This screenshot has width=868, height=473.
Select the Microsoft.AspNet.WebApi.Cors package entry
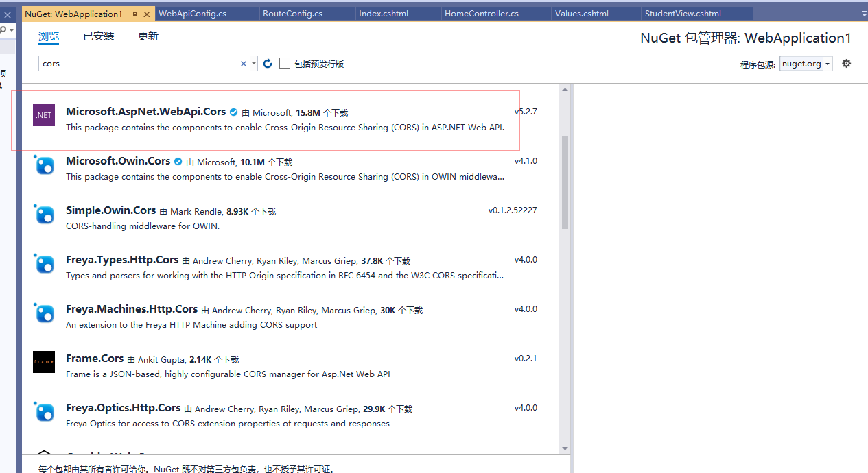coord(274,120)
